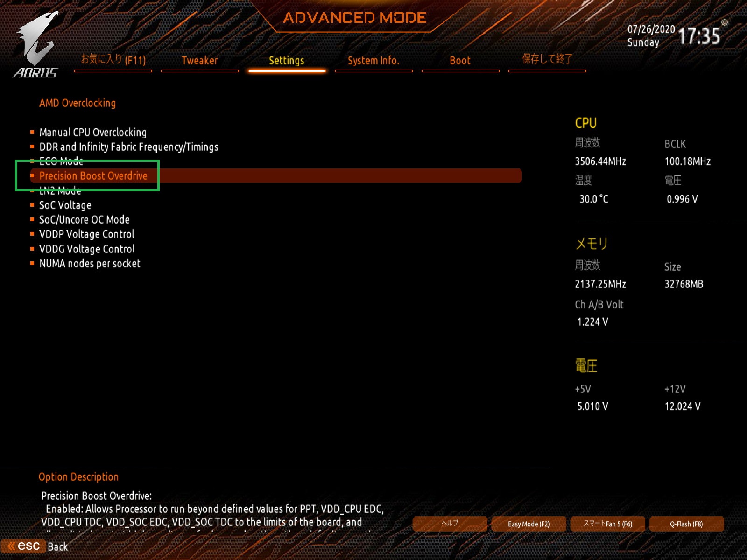Open the Precision Boost Overdrive entry
The height and width of the screenshot is (560, 747).
275,176
